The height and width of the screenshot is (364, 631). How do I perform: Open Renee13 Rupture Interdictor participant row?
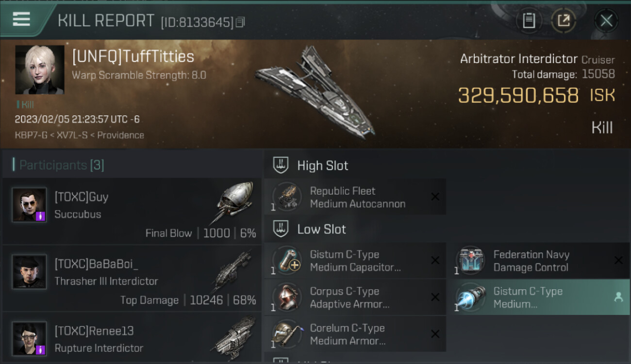132,338
